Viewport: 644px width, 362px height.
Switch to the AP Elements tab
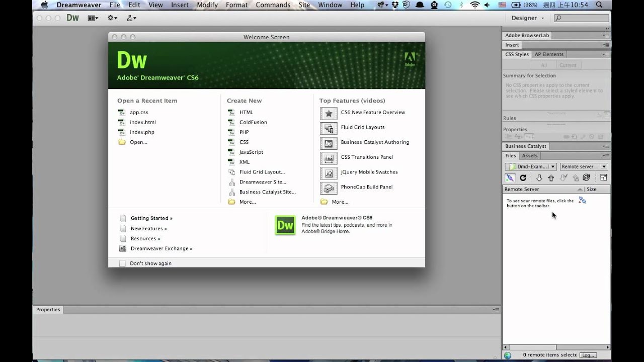[x=549, y=54]
